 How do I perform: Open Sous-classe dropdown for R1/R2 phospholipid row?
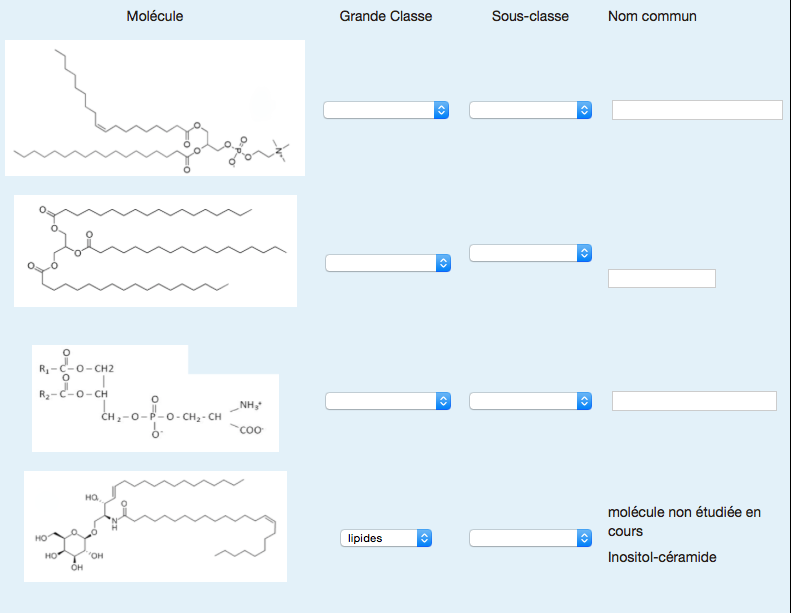point(530,401)
